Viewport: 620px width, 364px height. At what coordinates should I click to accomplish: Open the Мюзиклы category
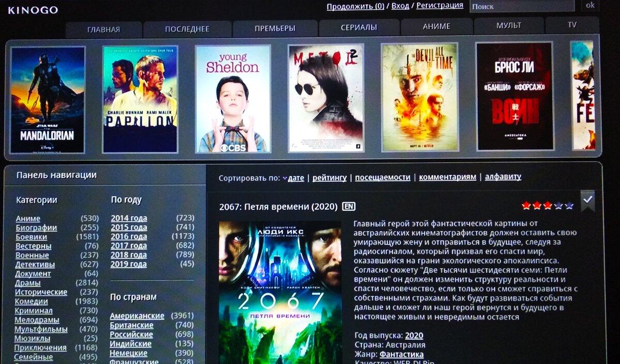pos(32,339)
